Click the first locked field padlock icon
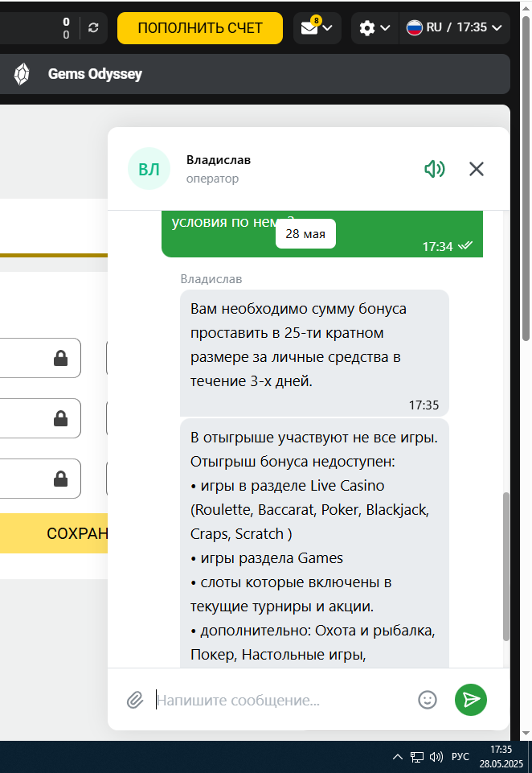Viewport: 532px width, 773px height. click(60, 359)
